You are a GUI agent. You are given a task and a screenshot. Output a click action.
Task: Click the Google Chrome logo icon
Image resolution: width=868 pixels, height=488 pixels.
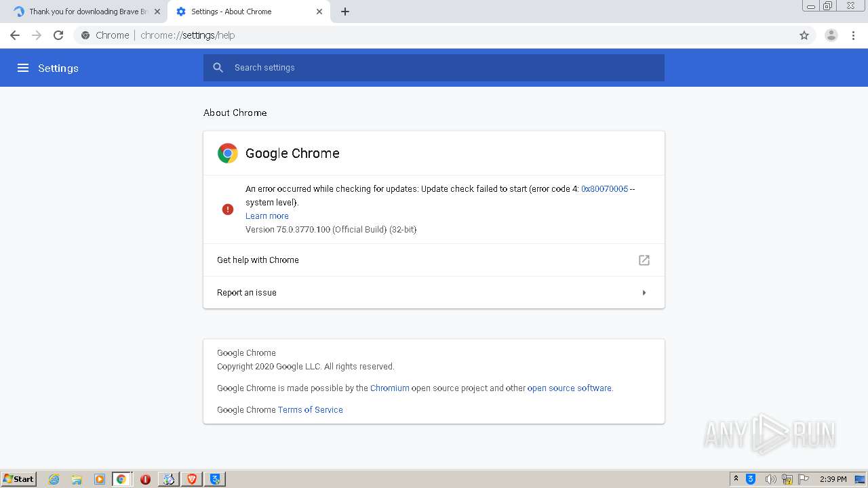228,153
